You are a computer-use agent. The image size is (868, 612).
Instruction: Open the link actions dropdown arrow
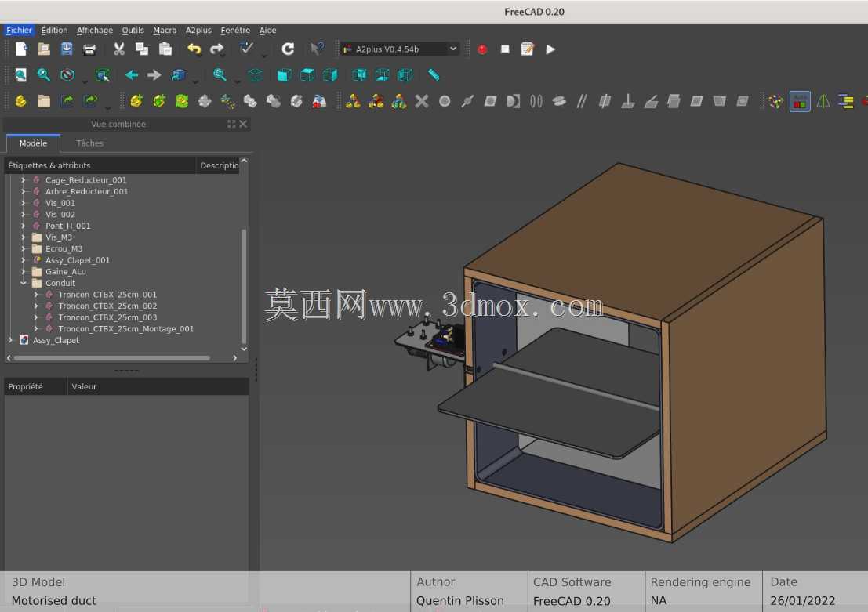[x=107, y=107]
